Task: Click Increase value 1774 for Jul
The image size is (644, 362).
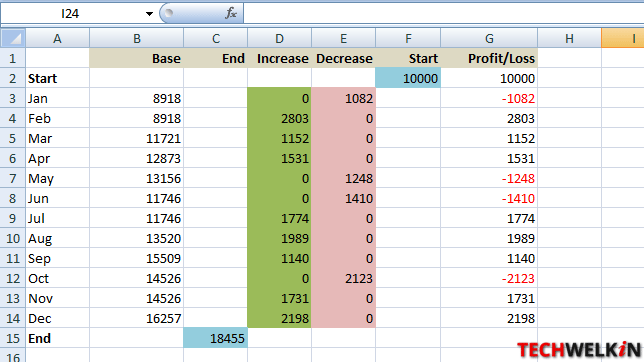Action: [294, 218]
